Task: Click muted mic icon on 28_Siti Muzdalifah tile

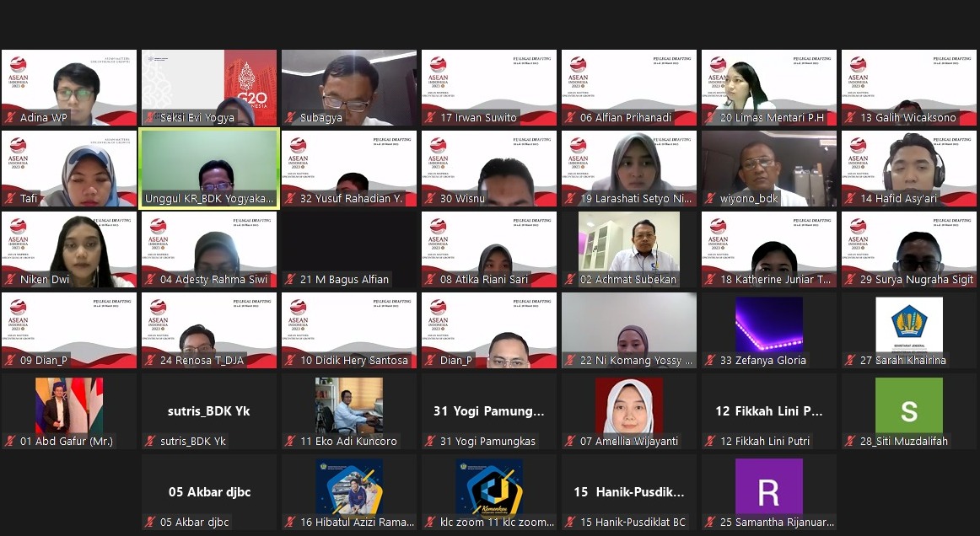Action: click(850, 441)
